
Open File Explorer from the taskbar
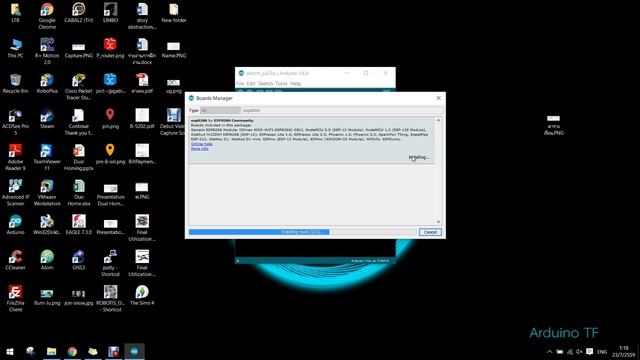[x=51, y=351]
